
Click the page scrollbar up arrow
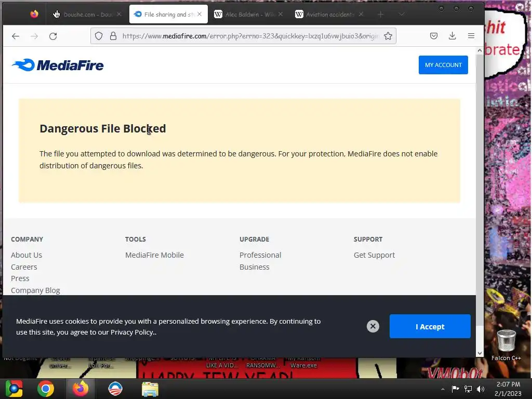[x=480, y=50]
